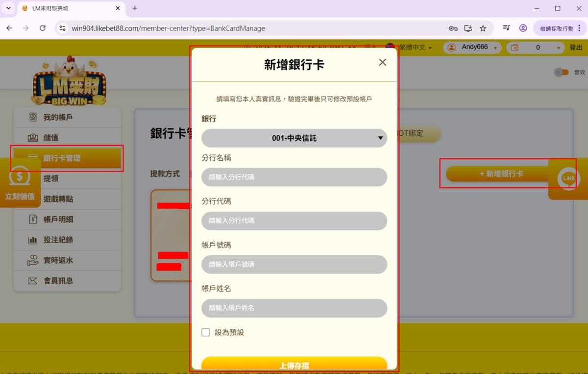The width and height of the screenshot is (588, 374).
Task: Bookmark this page with star icon
Action: click(x=483, y=28)
